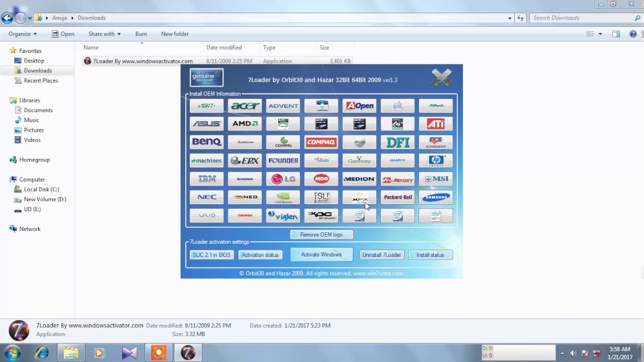The image size is (644, 362).
Task: Pick the ECS Elitegroup OEM logo
Action: pos(436,142)
